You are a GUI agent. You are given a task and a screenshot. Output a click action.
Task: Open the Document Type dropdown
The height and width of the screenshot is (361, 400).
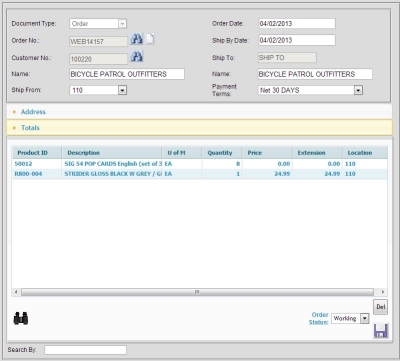point(122,24)
